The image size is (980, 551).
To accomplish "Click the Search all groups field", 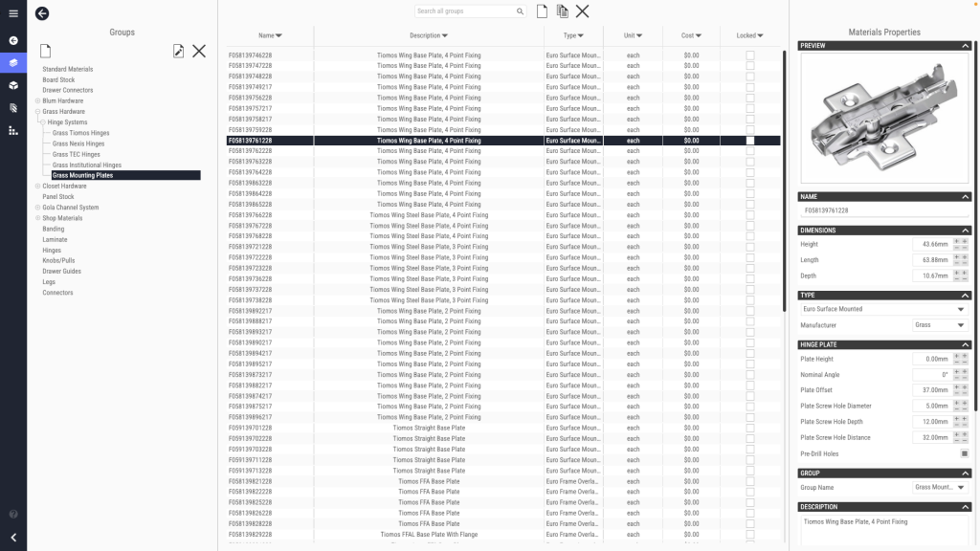I will [466, 11].
